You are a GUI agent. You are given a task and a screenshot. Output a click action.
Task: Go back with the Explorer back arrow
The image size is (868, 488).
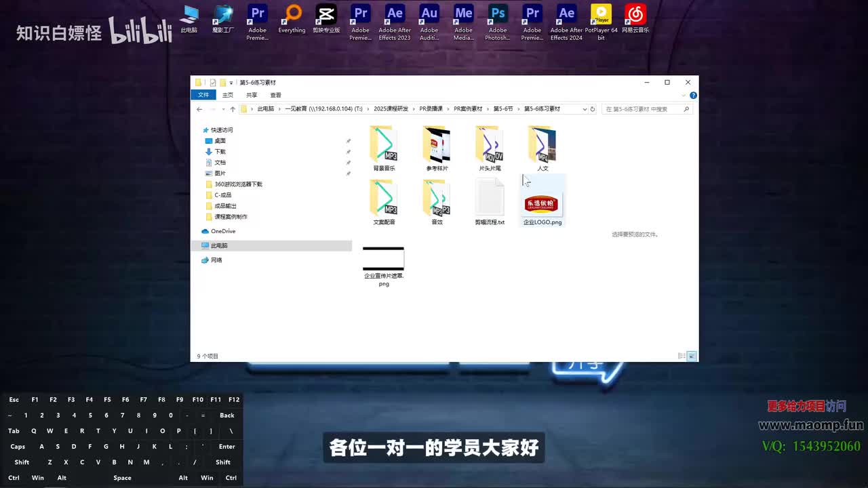[x=199, y=109]
